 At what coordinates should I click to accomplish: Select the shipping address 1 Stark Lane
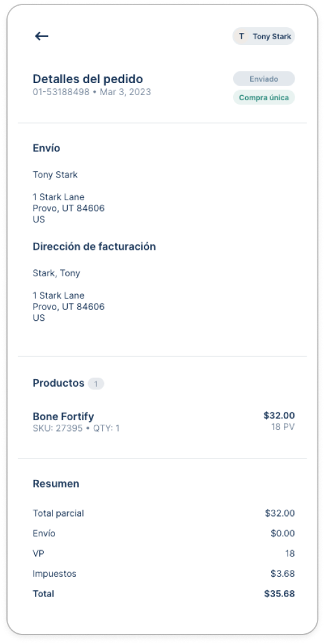[x=59, y=197]
